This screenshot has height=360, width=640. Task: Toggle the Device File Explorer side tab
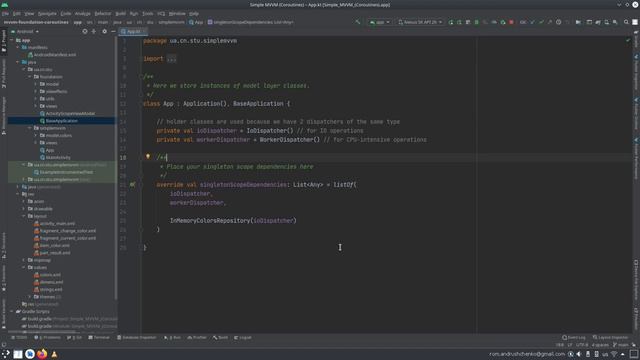click(x=636, y=280)
